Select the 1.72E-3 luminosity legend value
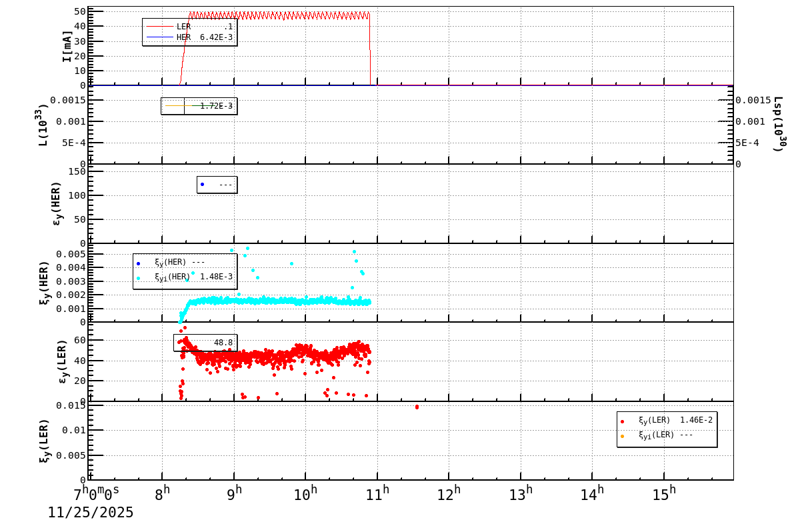The image size is (800, 532). pos(216,106)
